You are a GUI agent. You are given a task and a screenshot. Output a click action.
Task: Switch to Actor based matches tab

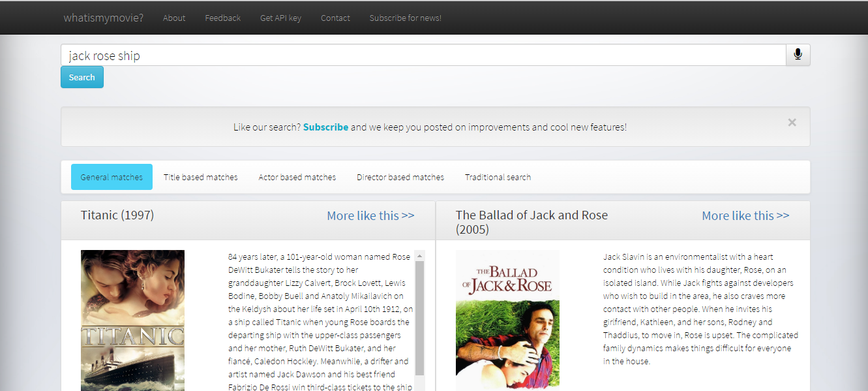click(x=297, y=177)
